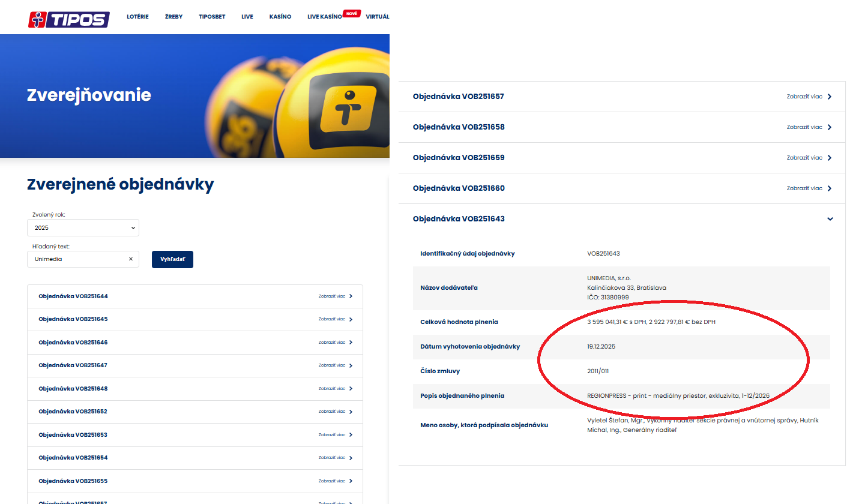The height and width of the screenshot is (504, 862).
Task: Click chevron arrow next to Objednávka VOB251655
Action: click(351, 481)
